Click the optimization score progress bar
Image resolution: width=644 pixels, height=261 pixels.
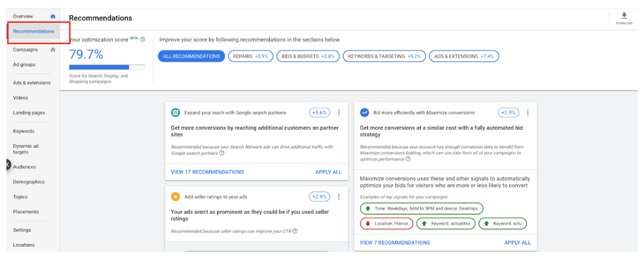coord(107,67)
